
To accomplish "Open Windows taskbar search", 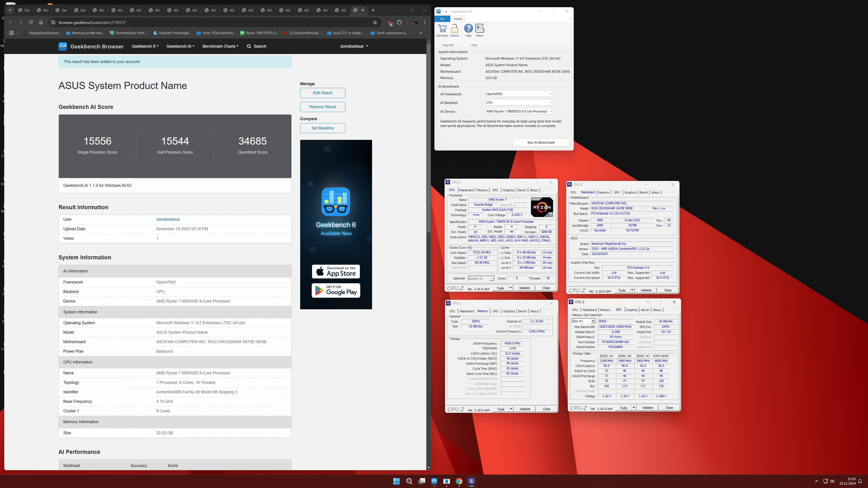I will 409,481.
